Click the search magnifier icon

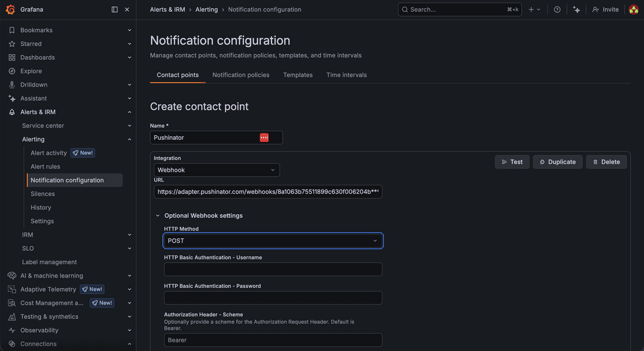point(405,10)
